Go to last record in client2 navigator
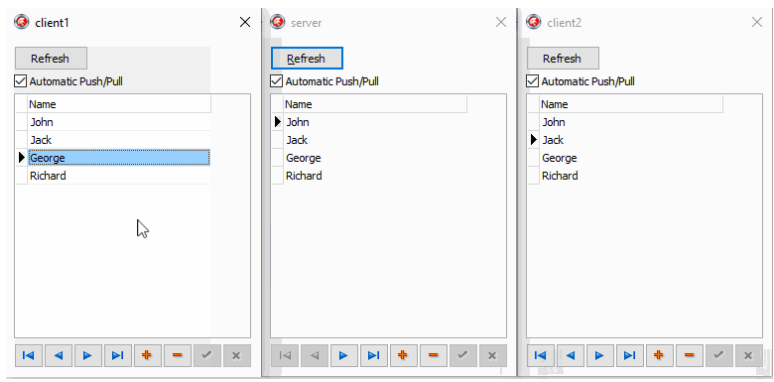The width and height of the screenshot is (774, 382). pyautogui.click(x=629, y=355)
